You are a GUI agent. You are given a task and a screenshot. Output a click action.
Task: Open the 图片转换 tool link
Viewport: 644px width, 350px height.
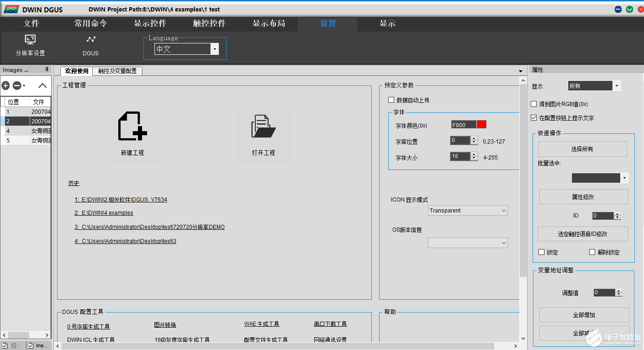click(165, 325)
